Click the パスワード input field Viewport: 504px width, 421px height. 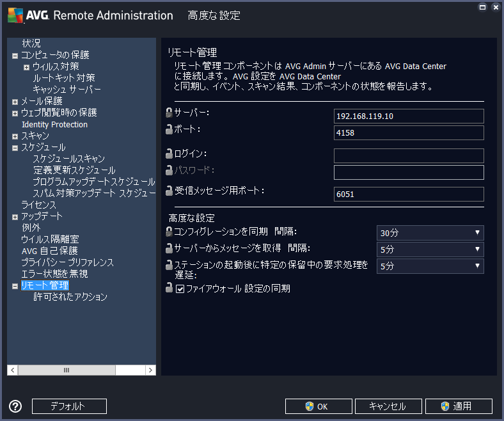click(x=409, y=172)
